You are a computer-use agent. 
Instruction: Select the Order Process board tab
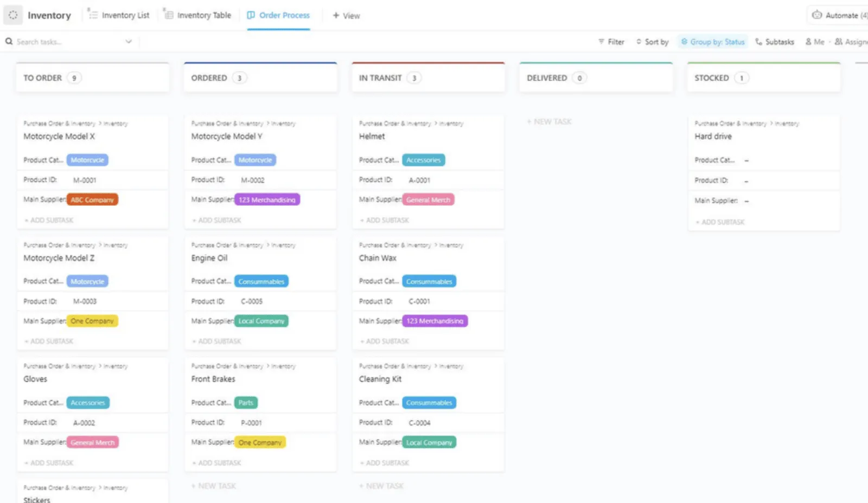point(278,15)
